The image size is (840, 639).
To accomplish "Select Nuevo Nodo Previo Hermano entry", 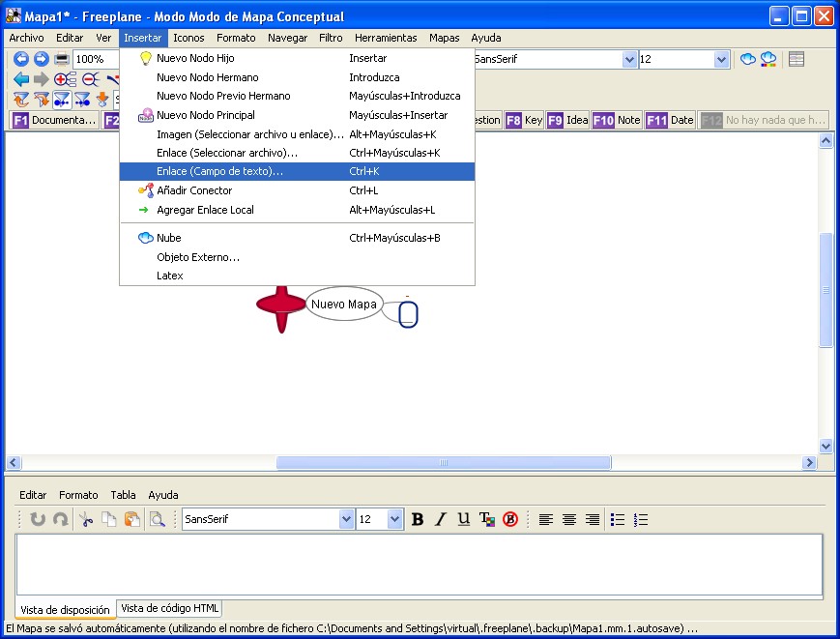I will click(298, 96).
